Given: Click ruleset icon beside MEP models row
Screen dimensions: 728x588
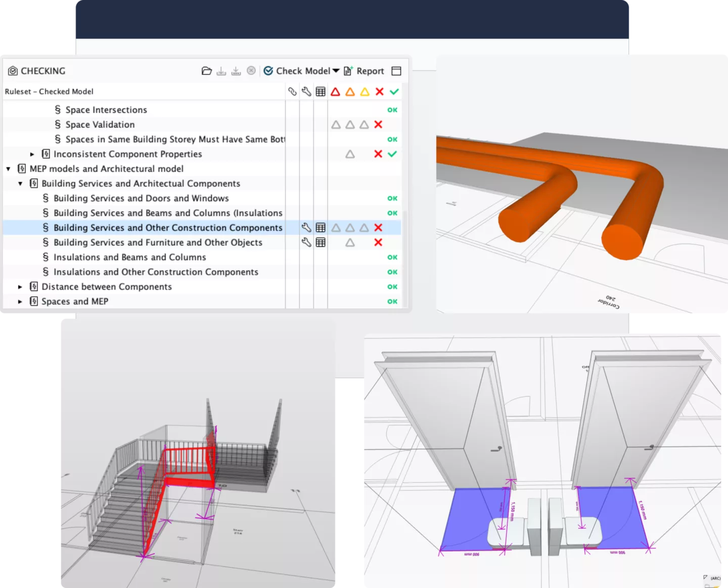Looking at the screenshot, I should click(21, 168).
